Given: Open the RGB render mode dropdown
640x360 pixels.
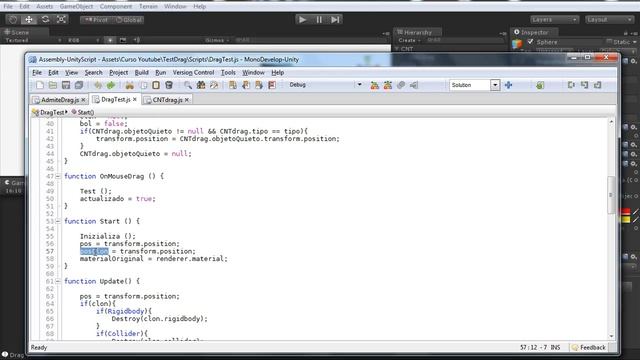Looking at the screenshot, I should [x=83, y=40].
